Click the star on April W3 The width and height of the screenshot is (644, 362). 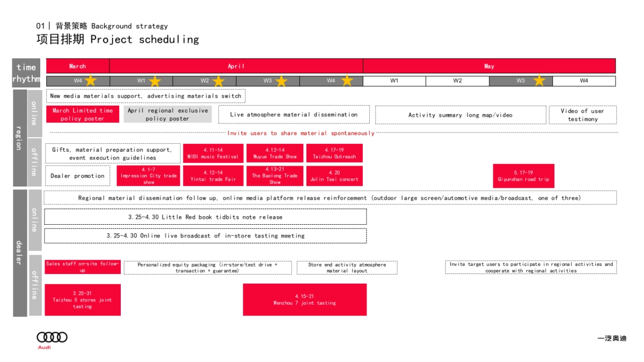tap(281, 81)
